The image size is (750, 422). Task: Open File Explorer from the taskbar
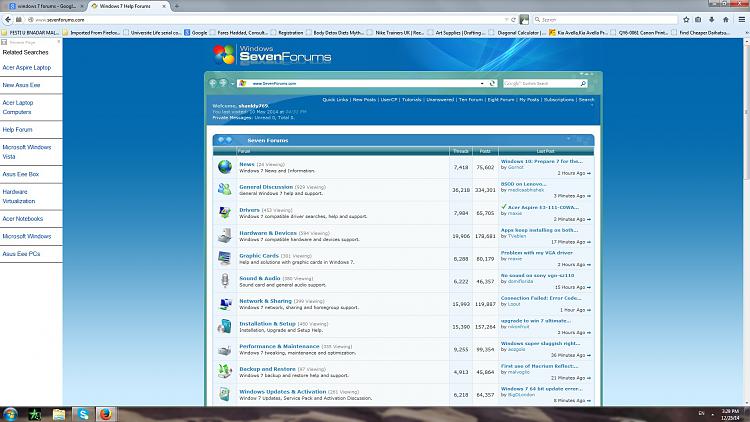(x=59, y=414)
